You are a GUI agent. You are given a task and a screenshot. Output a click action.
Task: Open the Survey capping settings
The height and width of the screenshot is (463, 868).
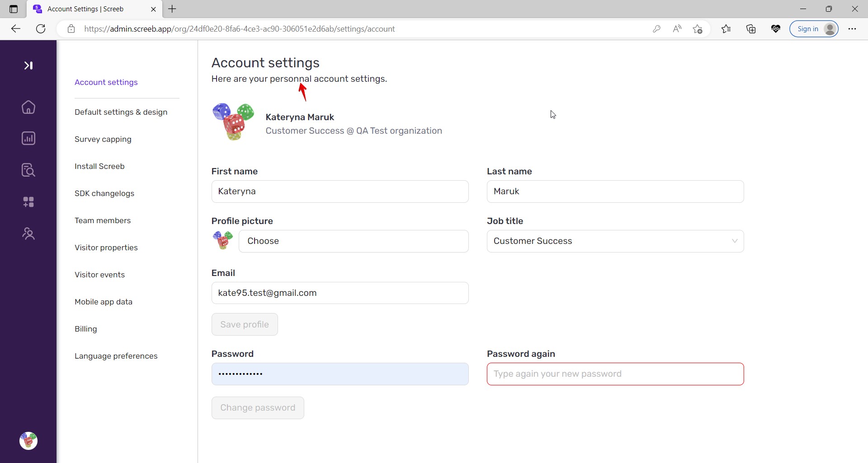pyautogui.click(x=103, y=139)
